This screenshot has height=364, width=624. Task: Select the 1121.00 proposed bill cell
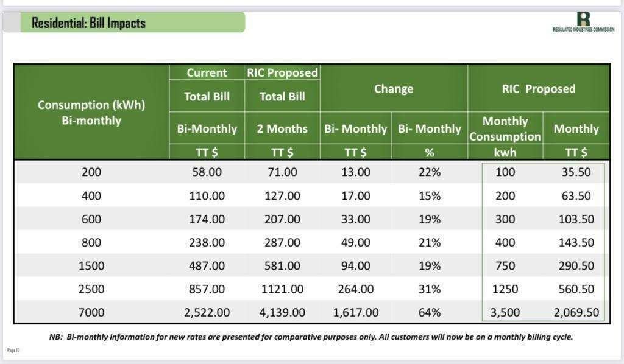point(282,289)
